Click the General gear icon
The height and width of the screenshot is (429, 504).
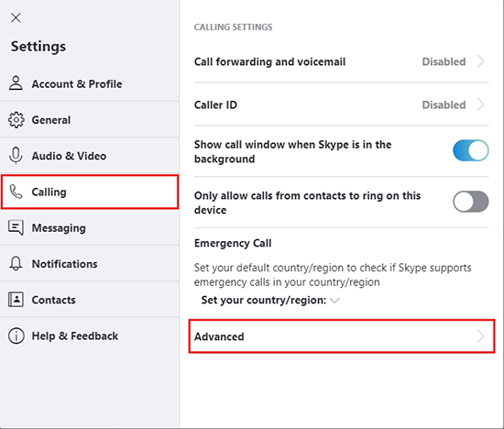(x=16, y=120)
